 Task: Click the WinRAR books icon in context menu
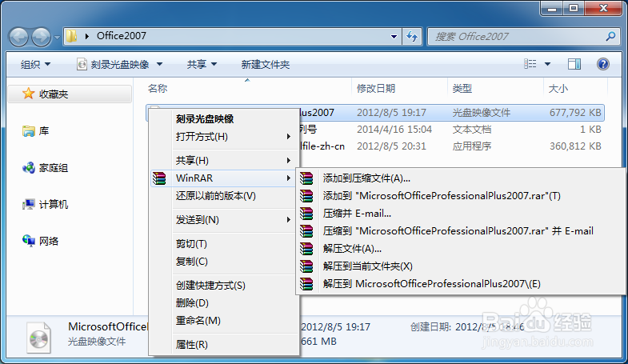click(159, 178)
